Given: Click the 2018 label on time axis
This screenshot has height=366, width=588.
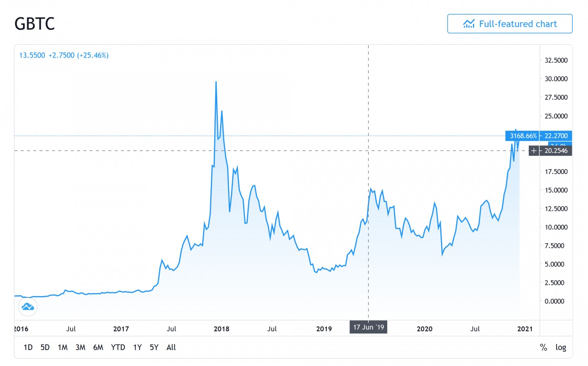Looking at the screenshot, I should [221, 329].
